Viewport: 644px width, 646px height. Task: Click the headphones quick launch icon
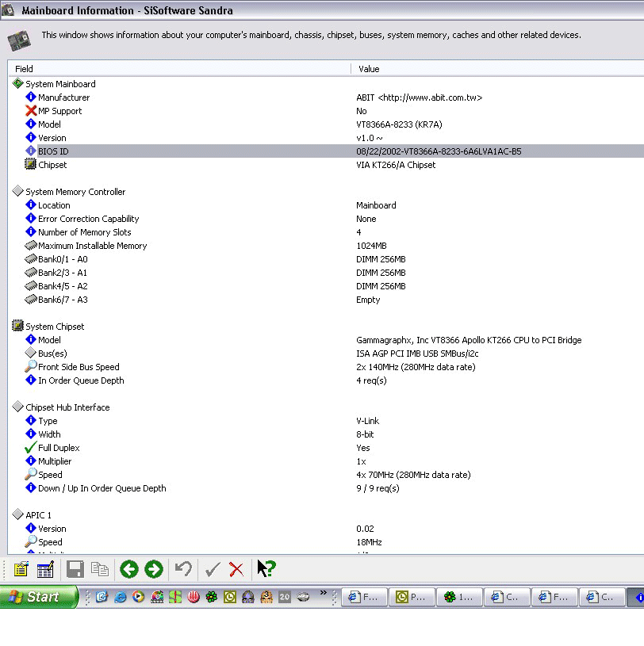247,597
